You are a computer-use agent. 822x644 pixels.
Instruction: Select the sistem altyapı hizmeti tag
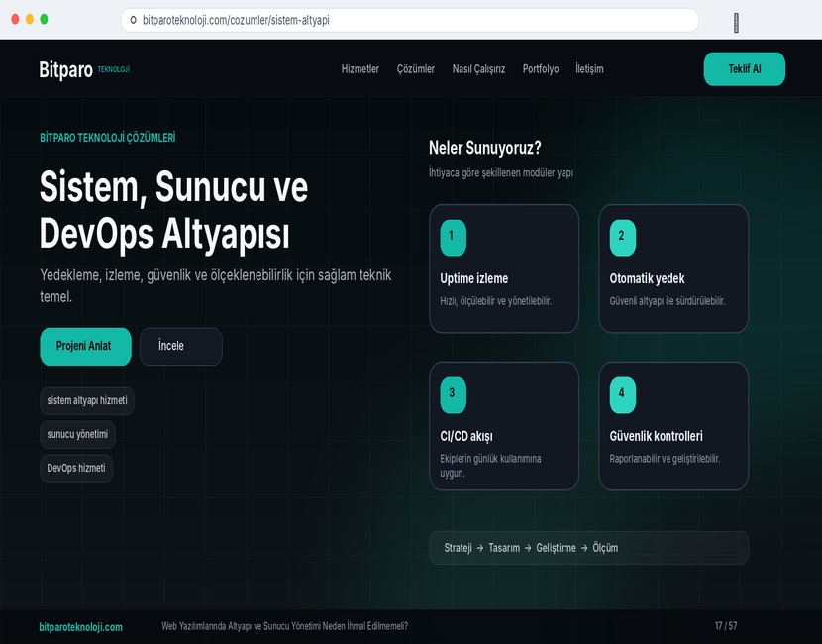tap(87, 400)
